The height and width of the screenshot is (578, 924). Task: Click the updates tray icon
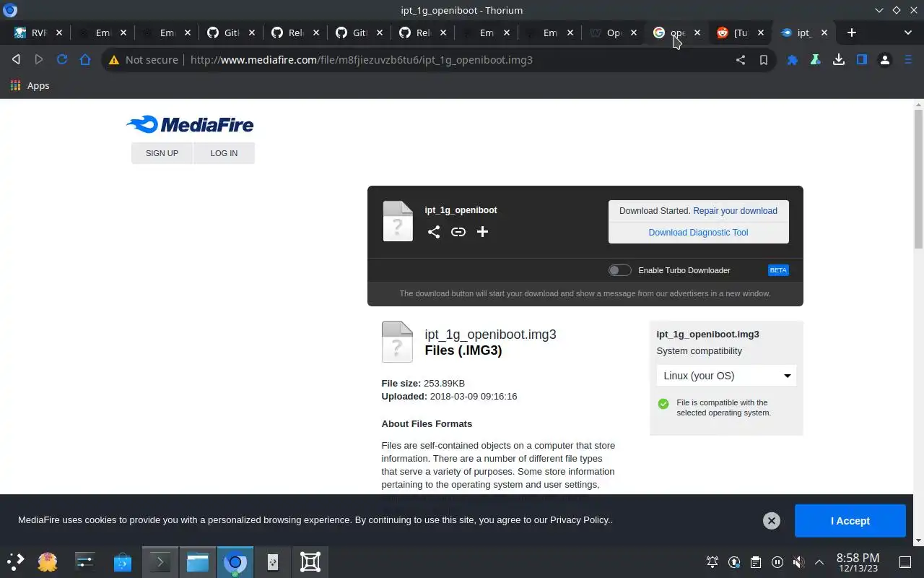click(734, 562)
